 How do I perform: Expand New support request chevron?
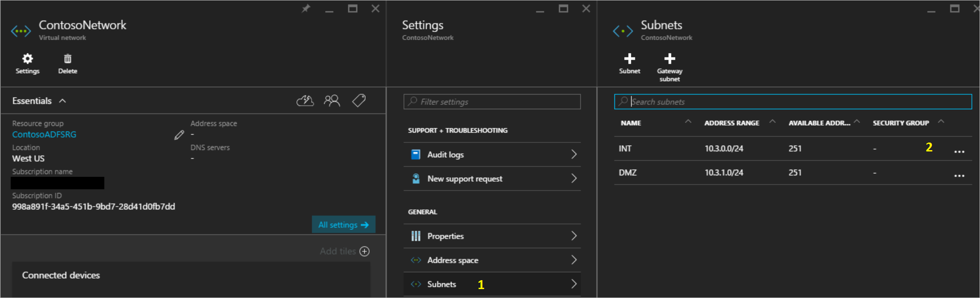574,179
